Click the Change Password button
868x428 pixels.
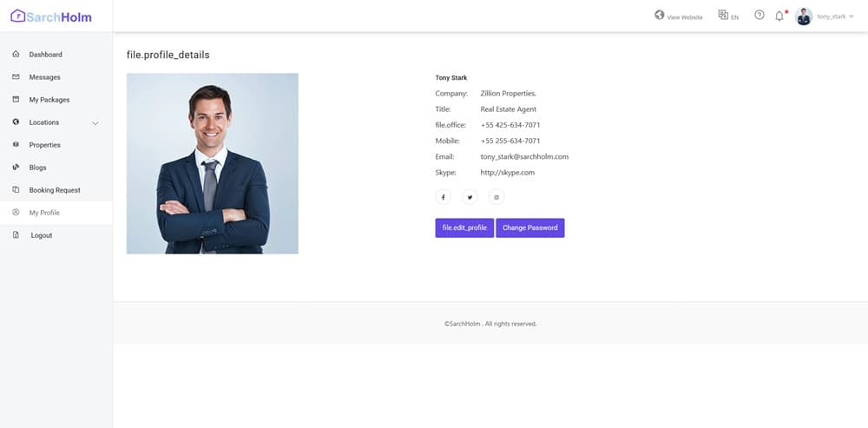pyautogui.click(x=529, y=227)
